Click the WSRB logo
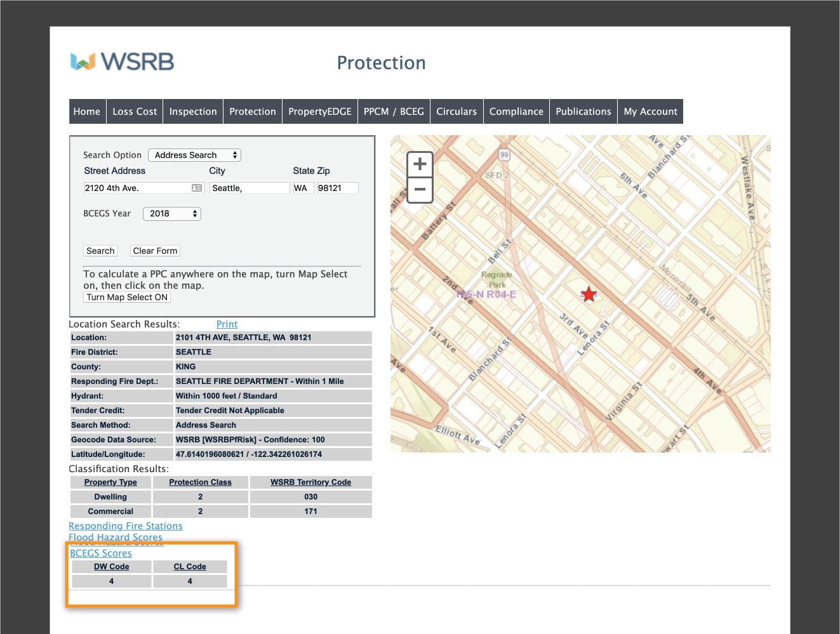 click(x=122, y=61)
